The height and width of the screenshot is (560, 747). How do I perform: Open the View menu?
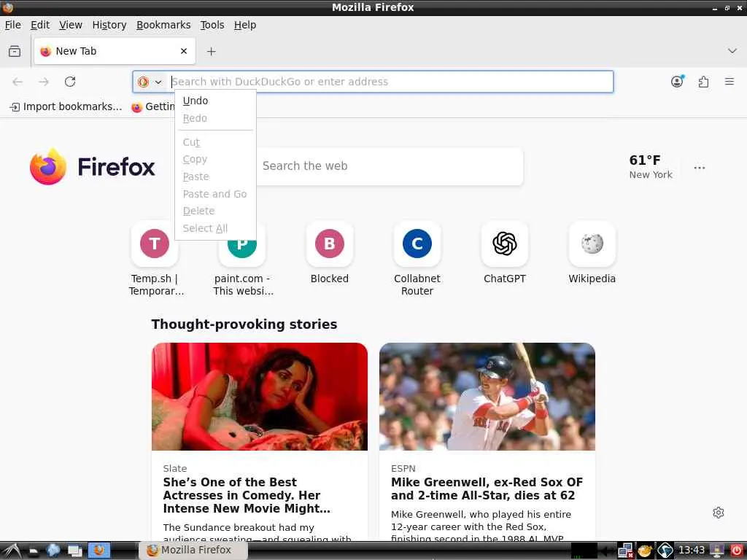tap(71, 25)
